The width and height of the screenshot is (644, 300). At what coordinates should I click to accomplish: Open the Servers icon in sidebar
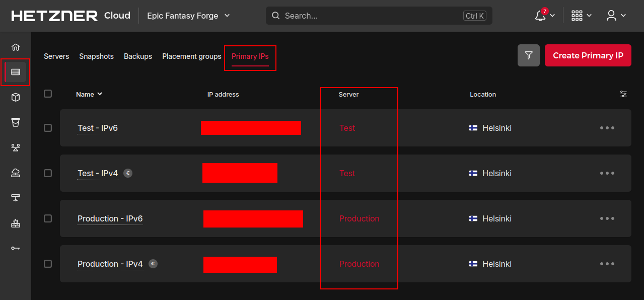click(16, 72)
